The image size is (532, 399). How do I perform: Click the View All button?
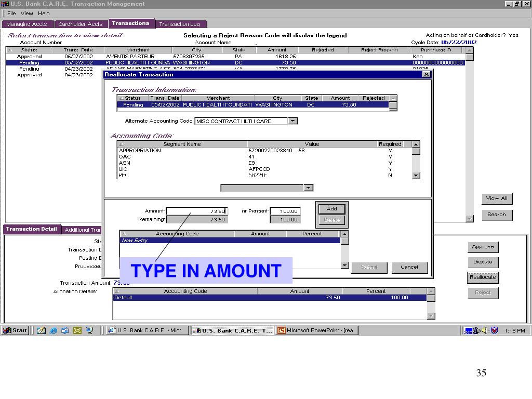click(x=497, y=198)
